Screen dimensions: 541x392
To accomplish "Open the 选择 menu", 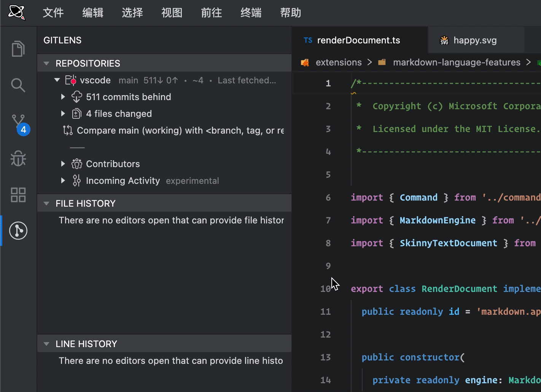I will (132, 13).
